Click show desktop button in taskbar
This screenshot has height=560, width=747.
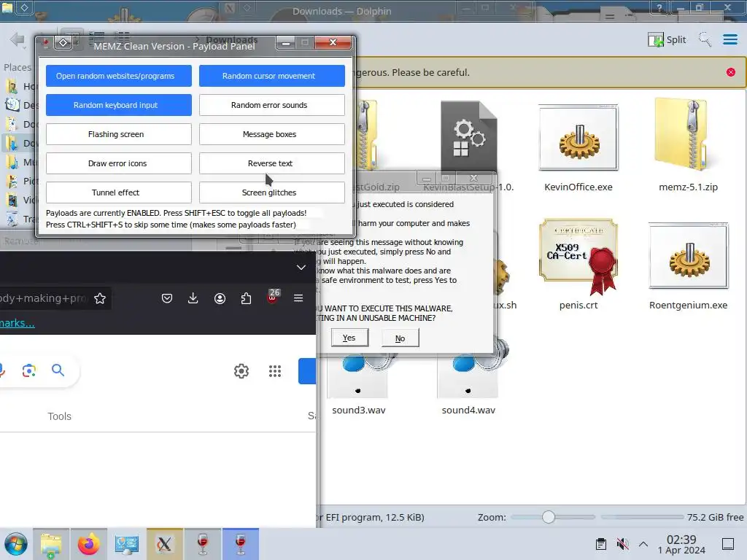pyautogui.click(x=728, y=544)
